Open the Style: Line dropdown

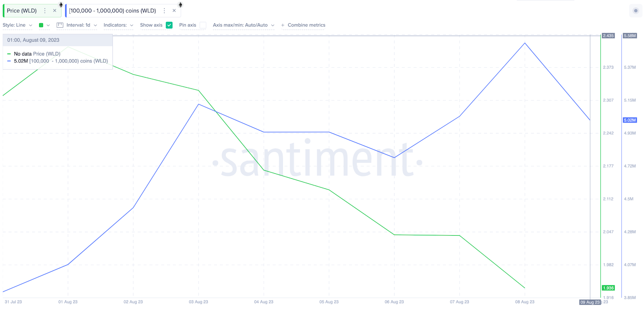(x=17, y=25)
